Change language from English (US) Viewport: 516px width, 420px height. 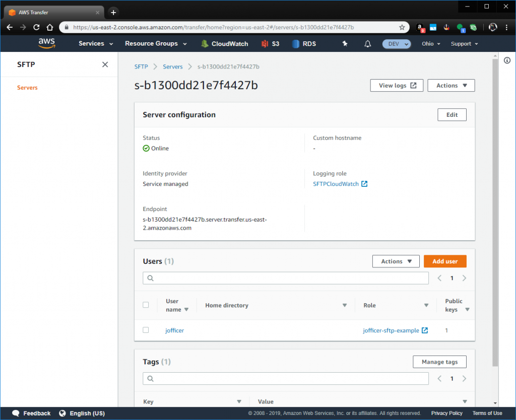point(82,413)
